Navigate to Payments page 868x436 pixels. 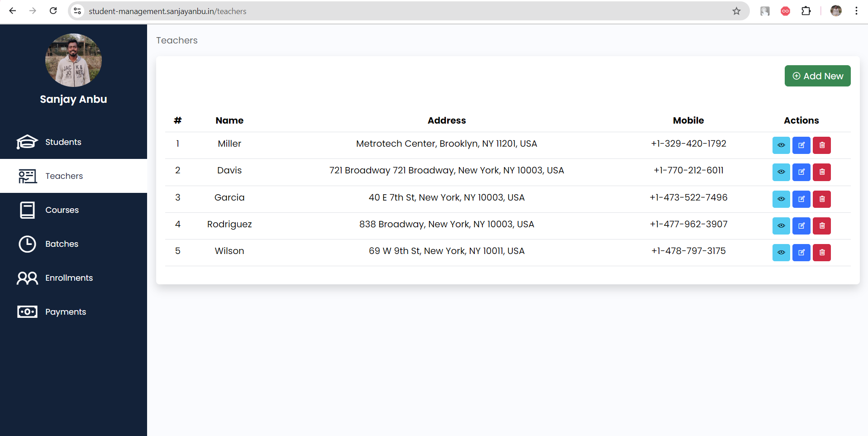tap(66, 312)
